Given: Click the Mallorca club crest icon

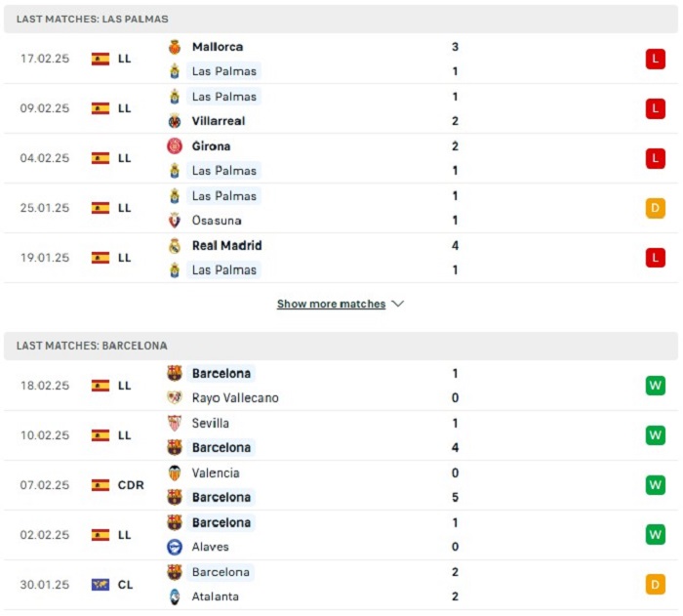Looking at the screenshot, I should pos(175,47).
